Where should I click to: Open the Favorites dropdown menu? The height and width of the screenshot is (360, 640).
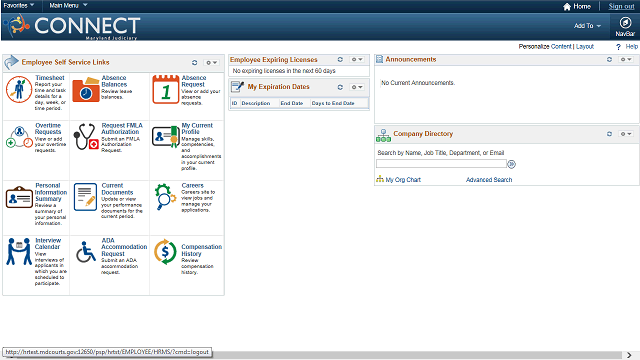19,5
